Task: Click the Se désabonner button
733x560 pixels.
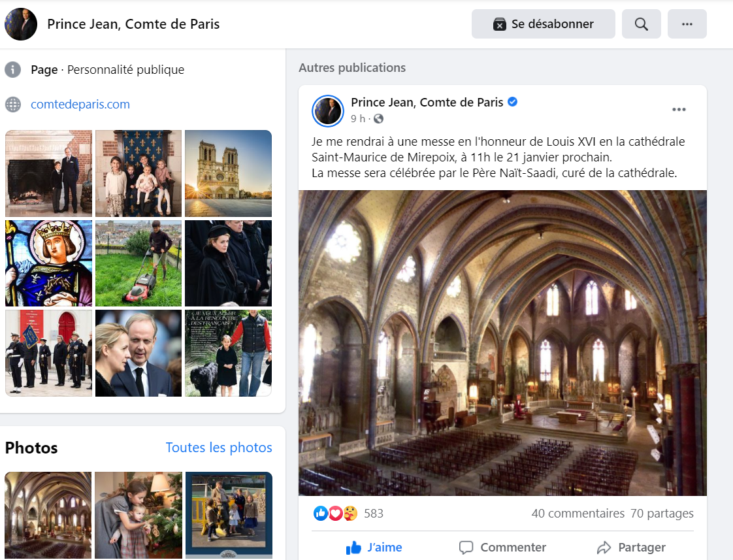Action: click(x=543, y=24)
